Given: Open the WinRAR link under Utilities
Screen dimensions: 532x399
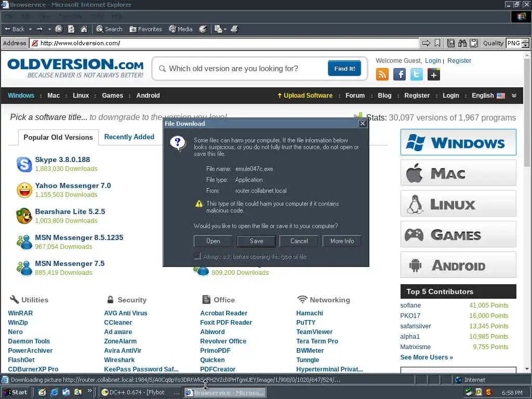Looking at the screenshot, I should pyautogui.click(x=20, y=313).
